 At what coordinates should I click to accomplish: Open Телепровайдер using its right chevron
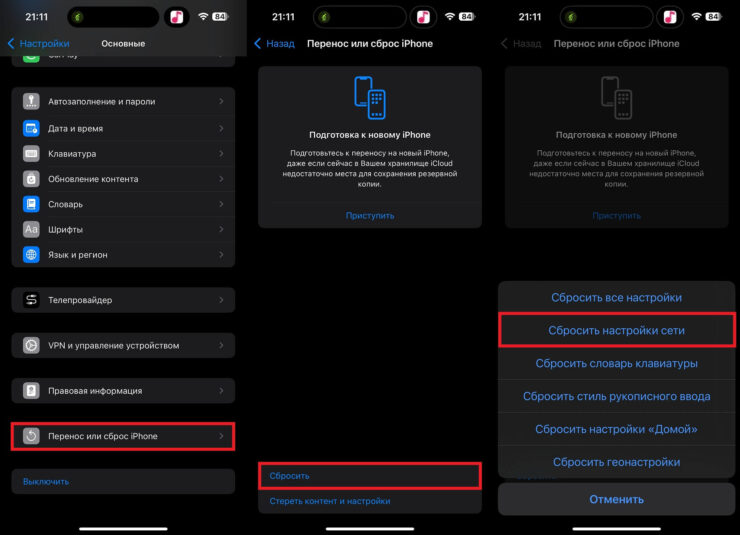pyautogui.click(x=221, y=300)
